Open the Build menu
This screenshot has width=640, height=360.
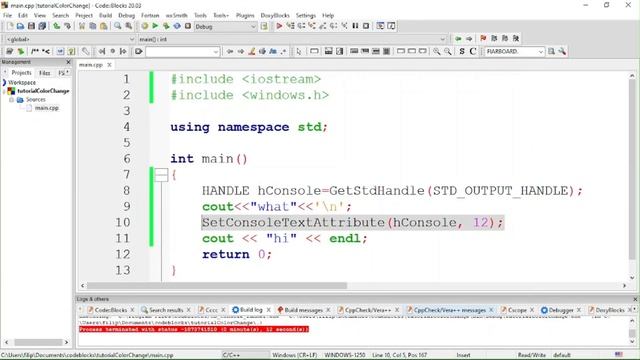coord(105,16)
